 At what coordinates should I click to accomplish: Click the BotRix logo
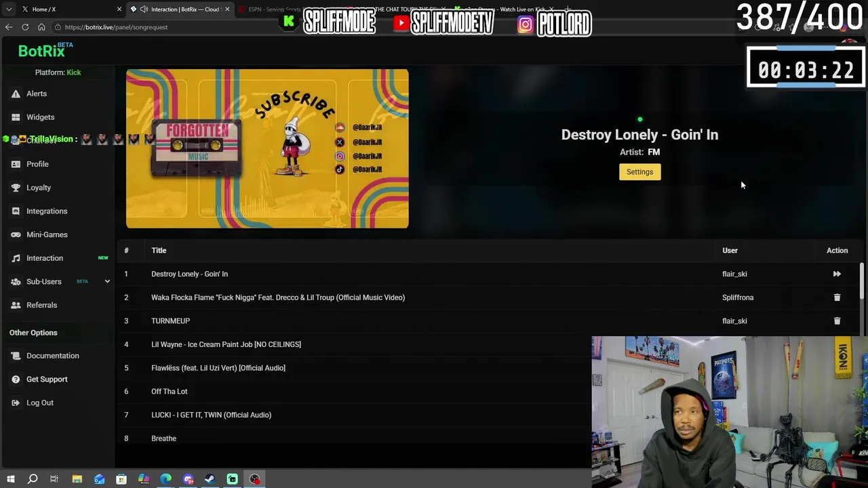click(x=45, y=51)
